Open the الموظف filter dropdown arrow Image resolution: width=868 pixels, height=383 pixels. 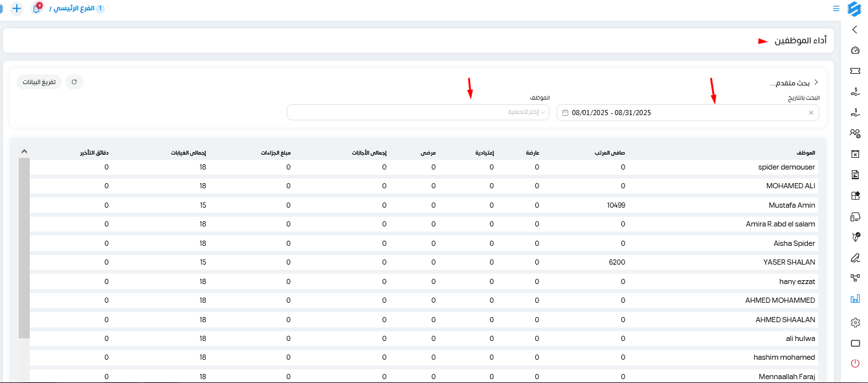click(x=543, y=113)
